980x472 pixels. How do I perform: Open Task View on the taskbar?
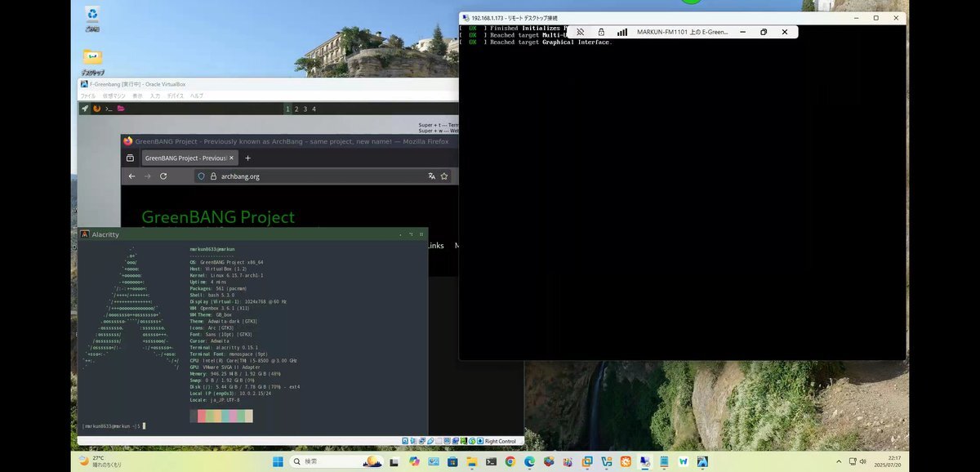point(394,461)
